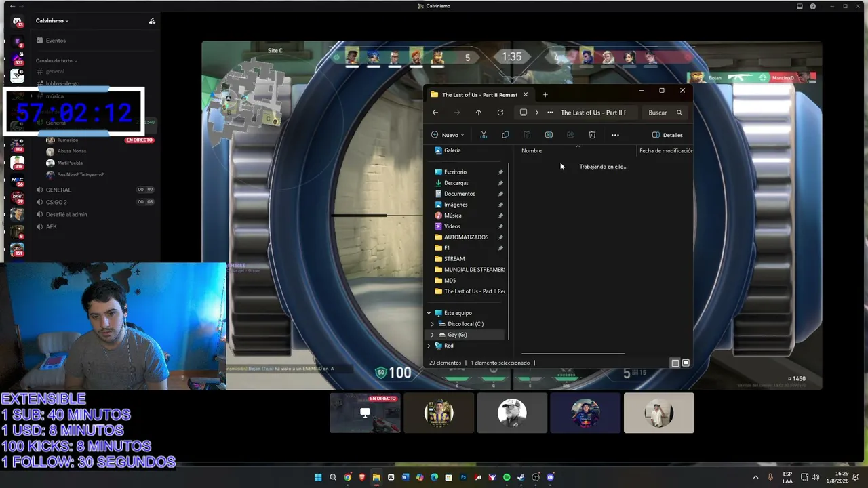
Task: Copy the selected item in File Explorer
Action: click(x=505, y=135)
